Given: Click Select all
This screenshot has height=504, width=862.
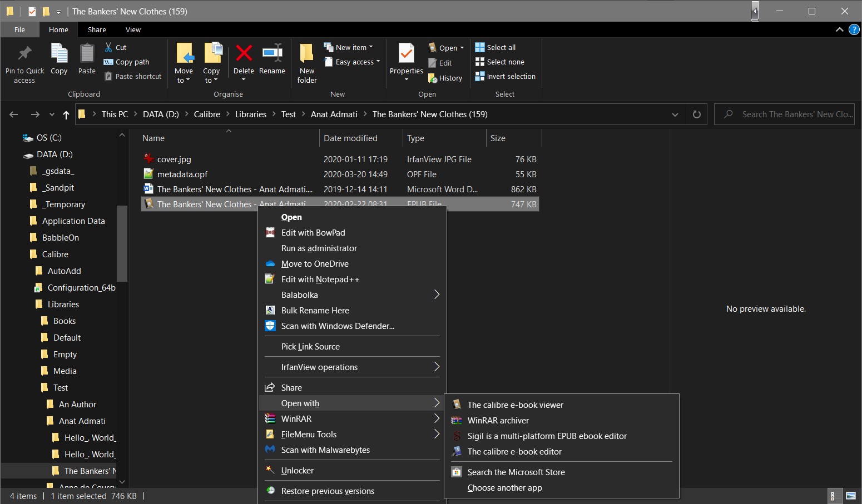Looking at the screenshot, I should [x=496, y=47].
